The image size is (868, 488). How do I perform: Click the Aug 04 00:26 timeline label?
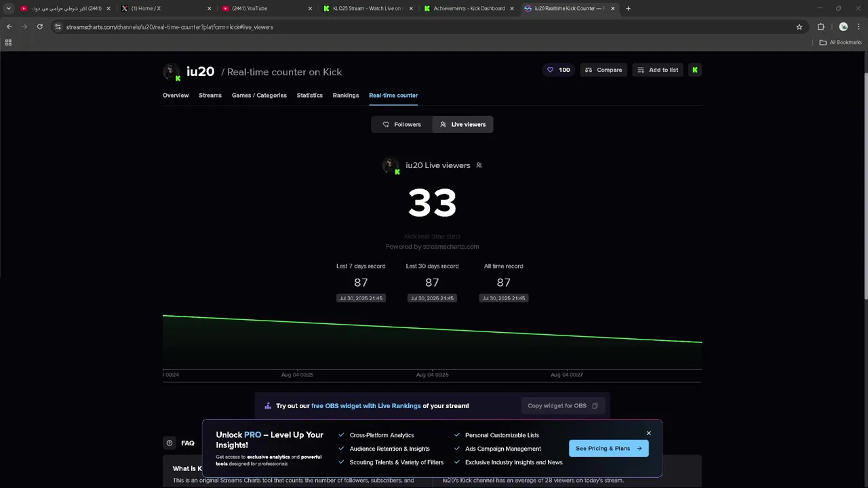coord(432,374)
